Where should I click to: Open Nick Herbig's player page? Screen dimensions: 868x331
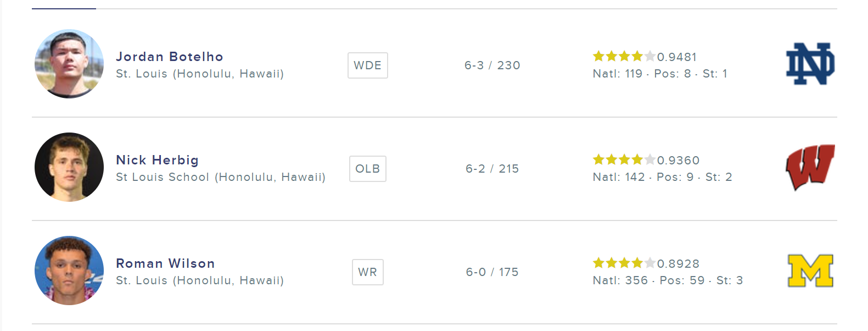point(157,160)
